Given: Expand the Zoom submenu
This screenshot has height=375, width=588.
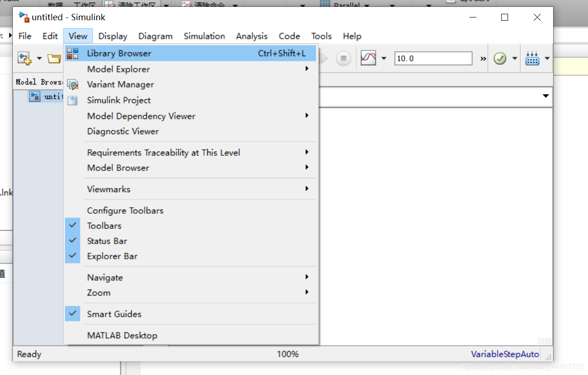Looking at the screenshot, I should point(191,292).
